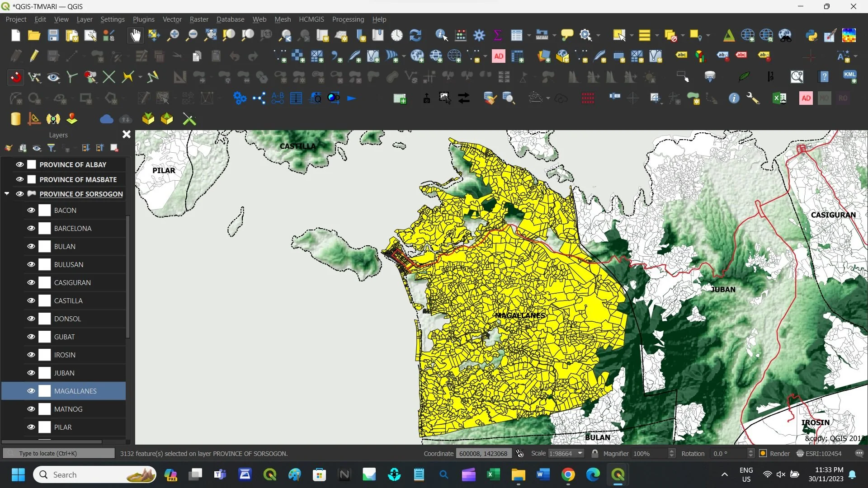Click the white symbol swatch of BULAN layer
868x488 pixels.
click(44, 246)
